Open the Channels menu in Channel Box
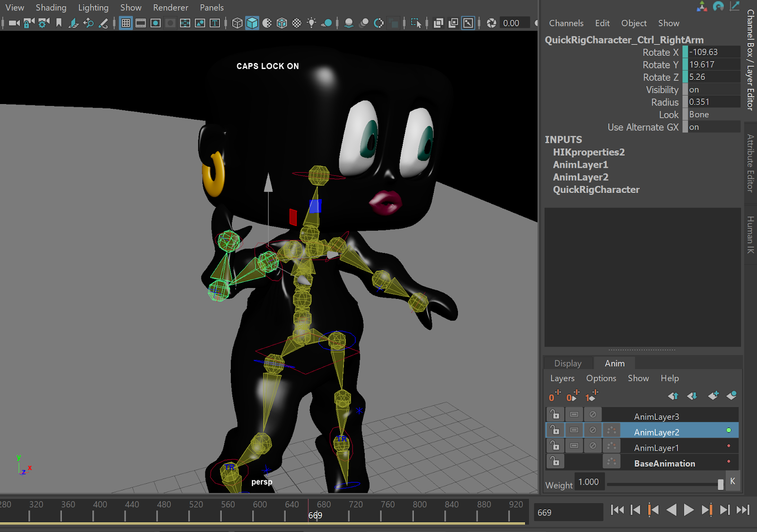 (566, 23)
